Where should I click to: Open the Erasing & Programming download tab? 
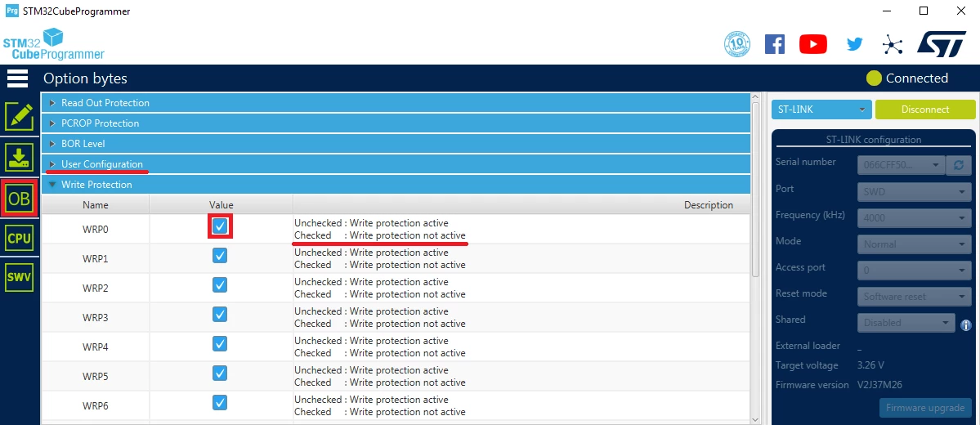tap(20, 157)
